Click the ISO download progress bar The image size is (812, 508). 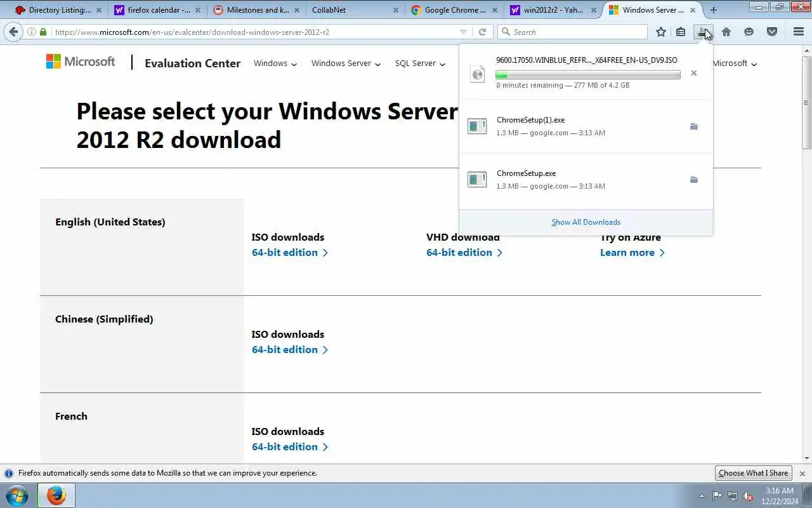coord(588,74)
